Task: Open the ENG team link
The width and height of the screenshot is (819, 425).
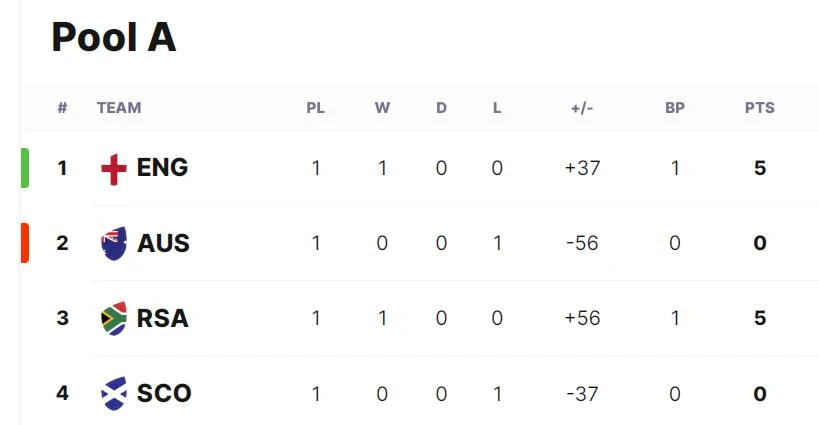Action: [162, 168]
